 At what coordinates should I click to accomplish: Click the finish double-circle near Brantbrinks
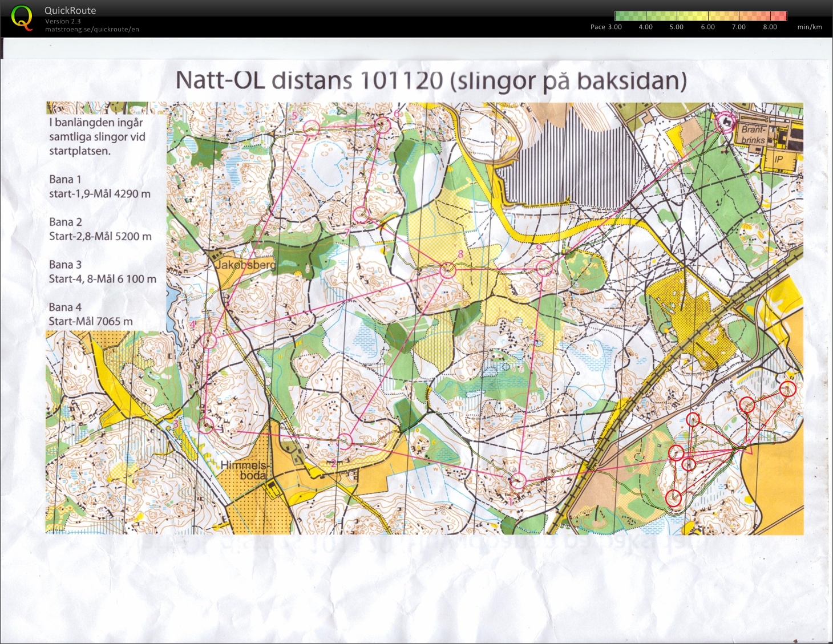726,123
